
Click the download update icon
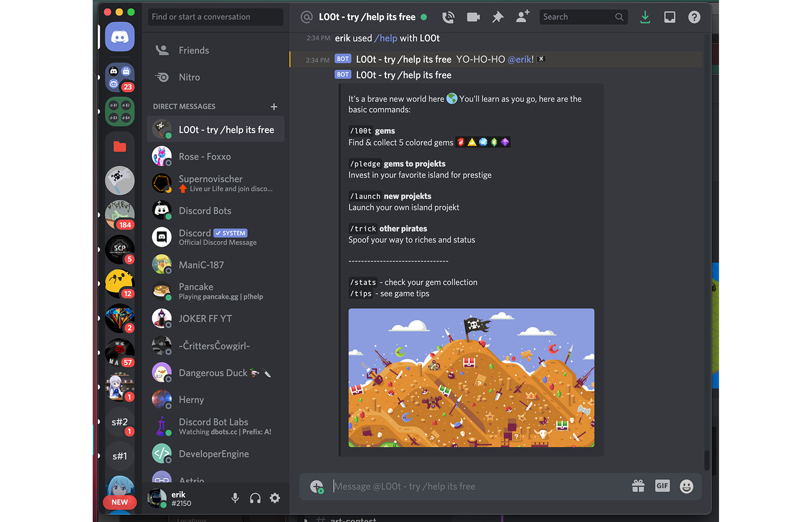[645, 17]
